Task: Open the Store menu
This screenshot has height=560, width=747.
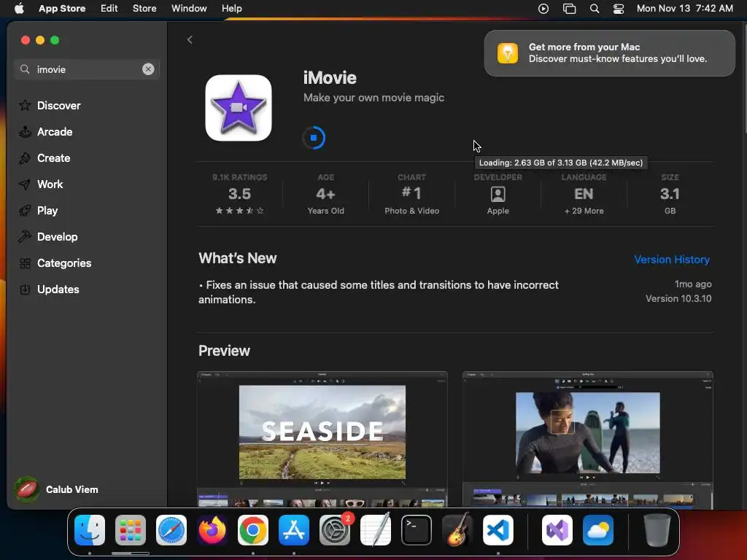Action: click(x=144, y=8)
